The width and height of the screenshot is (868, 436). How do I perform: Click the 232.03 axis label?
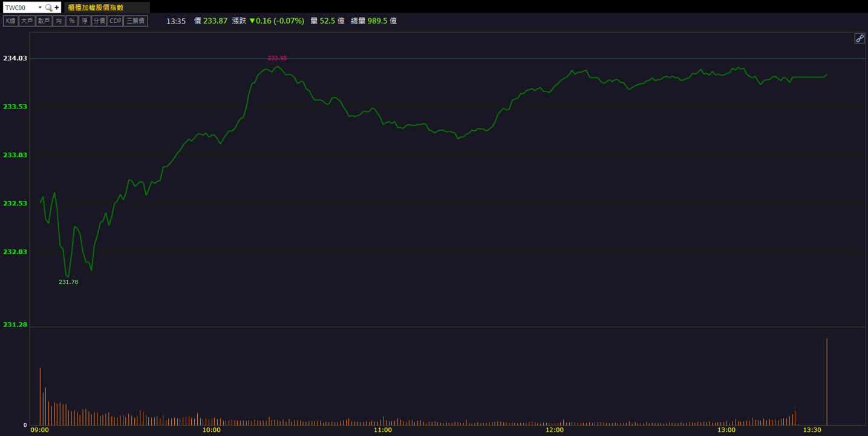pos(15,252)
